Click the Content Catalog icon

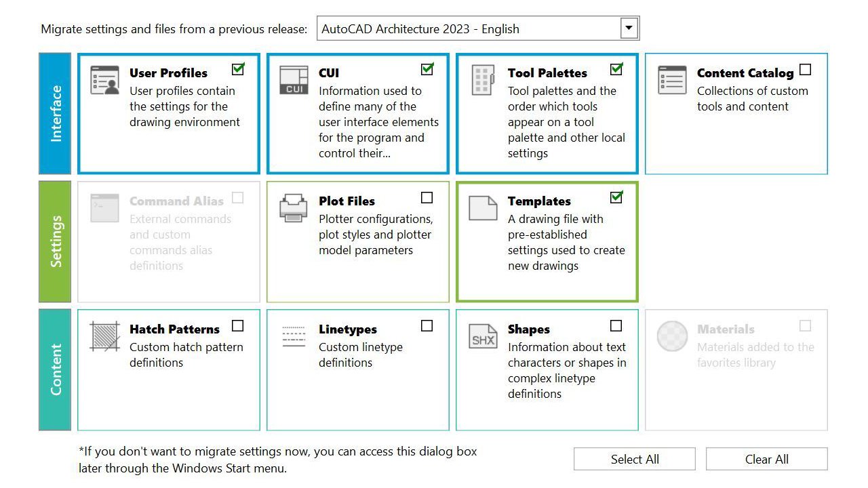tap(672, 81)
